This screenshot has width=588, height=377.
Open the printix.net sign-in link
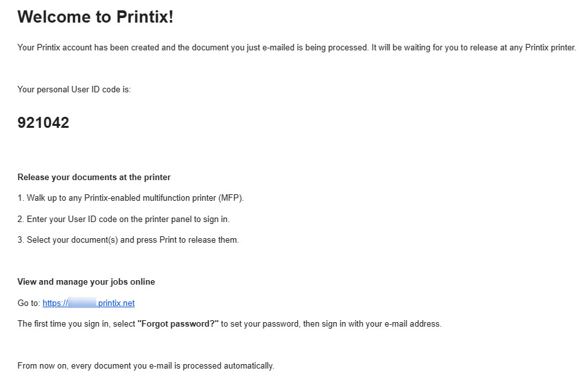click(x=89, y=303)
